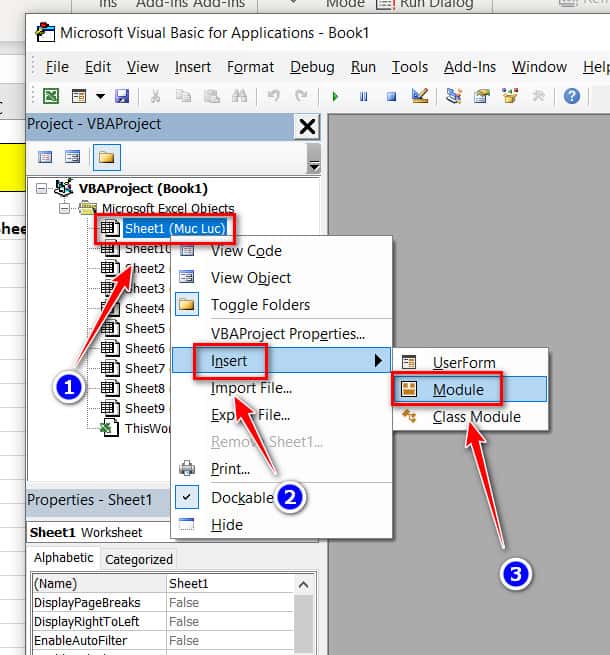Open the File menu
Screen dimensions: 610x655
pyautogui.click(x=57, y=67)
